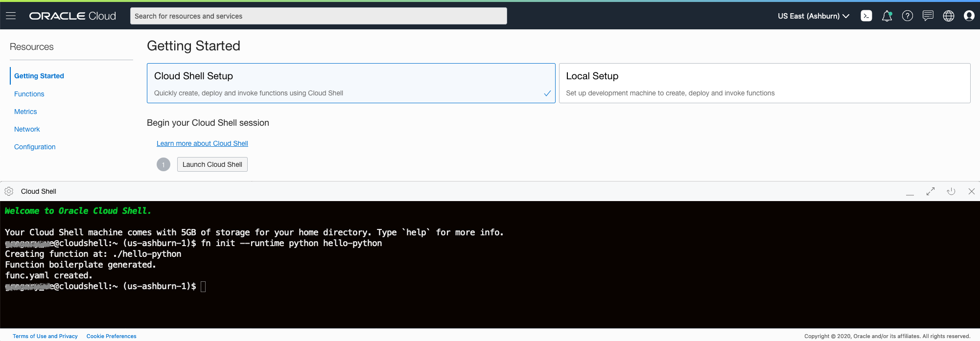Click the Launch Cloud Shell button
This screenshot has width=980, height=341.
212,164
